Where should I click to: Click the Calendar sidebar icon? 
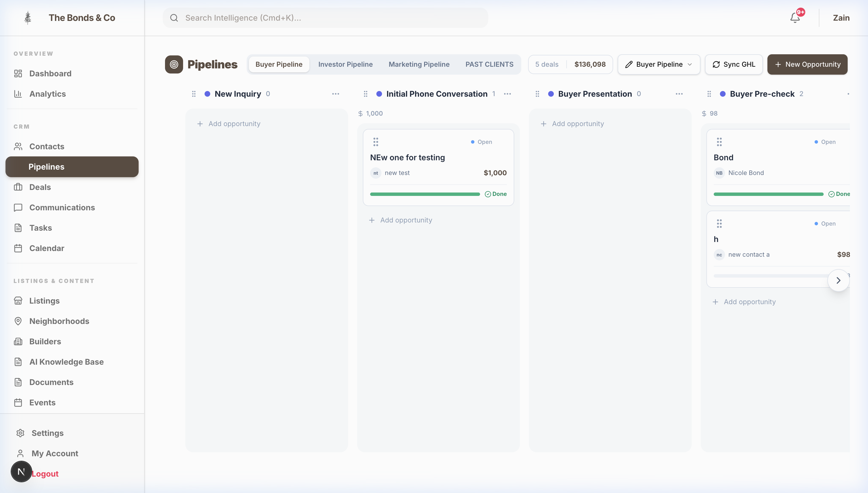18,248
